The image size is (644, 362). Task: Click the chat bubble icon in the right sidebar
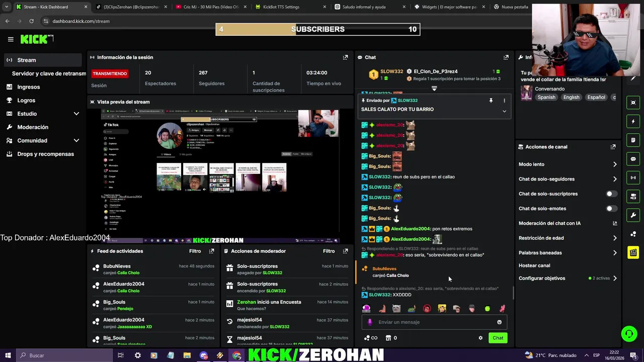tap(633, 159)
